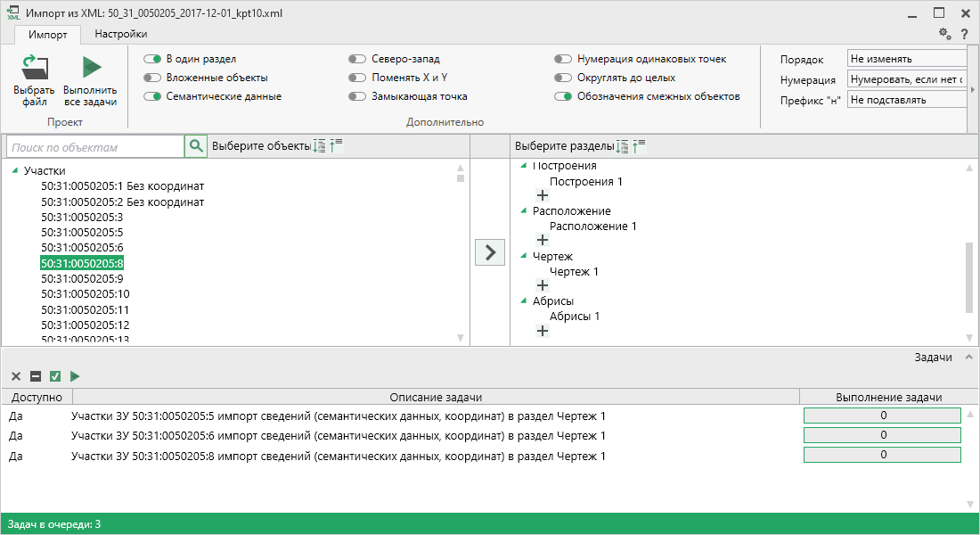Image resolution: width=980 pixels, height=535 pixels.
Task: Enable the Северо-запад switch
Action: [x=357, y=59]
